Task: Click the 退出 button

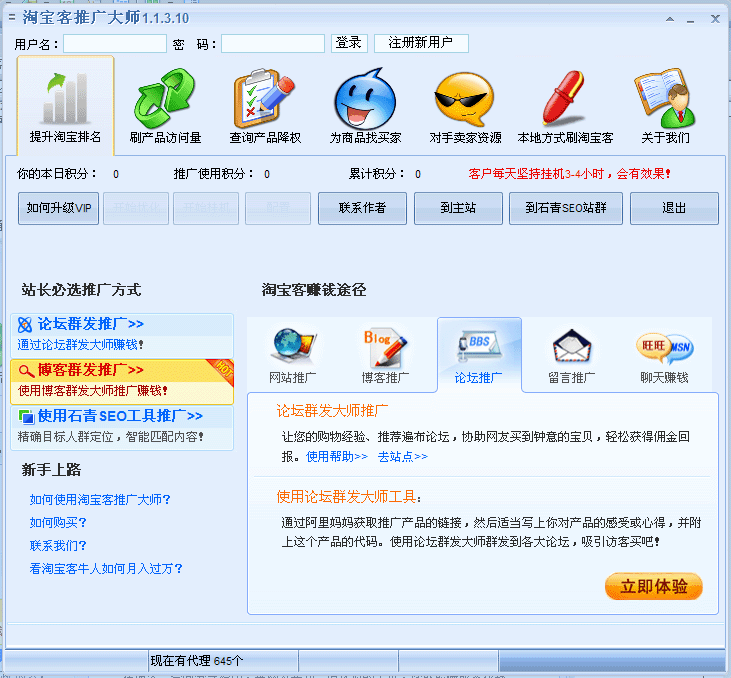Action: point(674,208)
